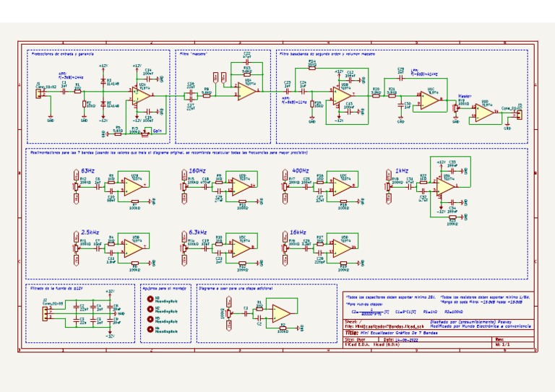Select the 16kHz band label
Viewport: 555px width, 392px height.
(298, 232)
